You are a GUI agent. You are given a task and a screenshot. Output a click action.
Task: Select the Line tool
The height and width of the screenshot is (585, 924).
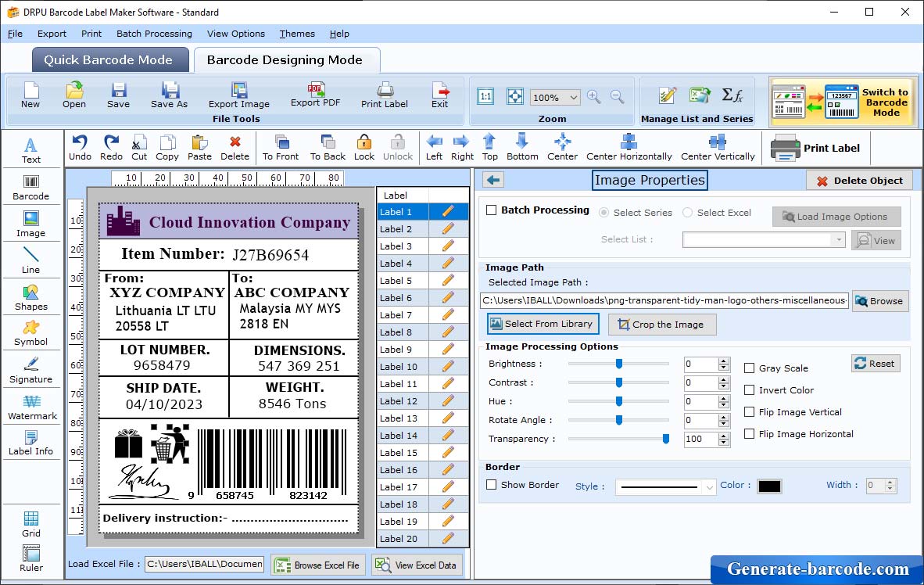30,260
